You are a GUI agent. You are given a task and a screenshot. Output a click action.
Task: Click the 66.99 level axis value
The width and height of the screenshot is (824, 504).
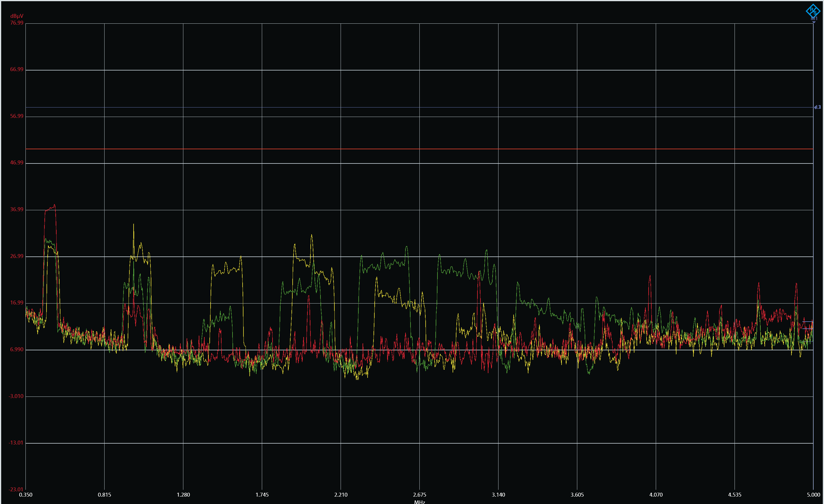click(17, 69)
